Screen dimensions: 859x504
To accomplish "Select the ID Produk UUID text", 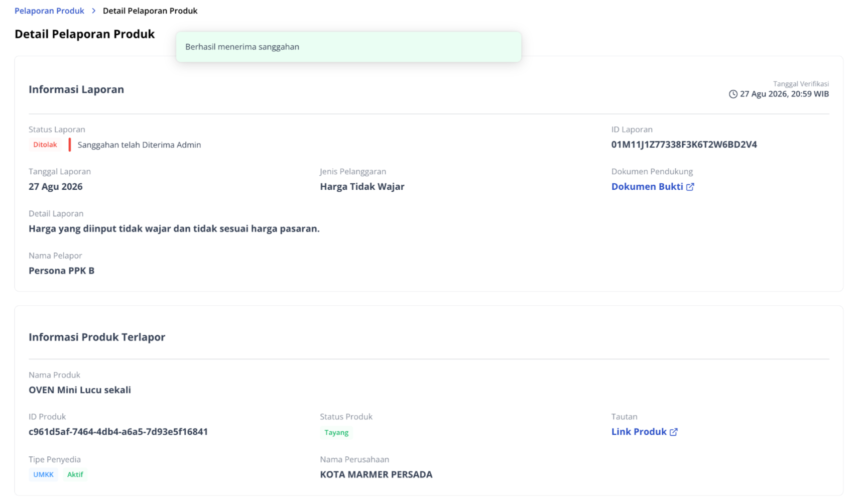I will click(118, 432).
